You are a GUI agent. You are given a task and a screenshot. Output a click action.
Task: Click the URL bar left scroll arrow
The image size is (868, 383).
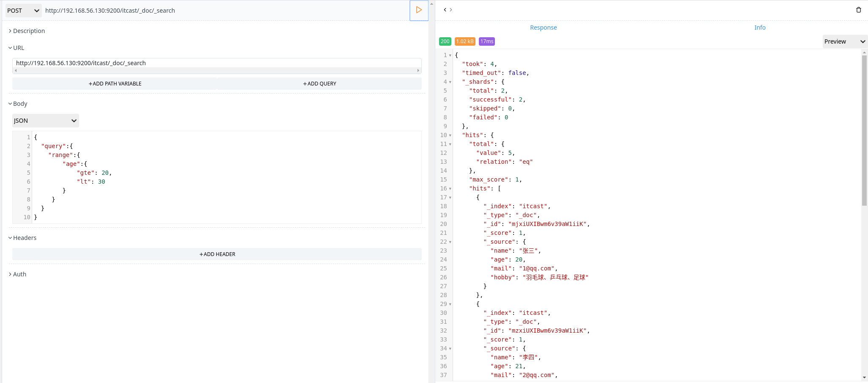click(16, 71)
